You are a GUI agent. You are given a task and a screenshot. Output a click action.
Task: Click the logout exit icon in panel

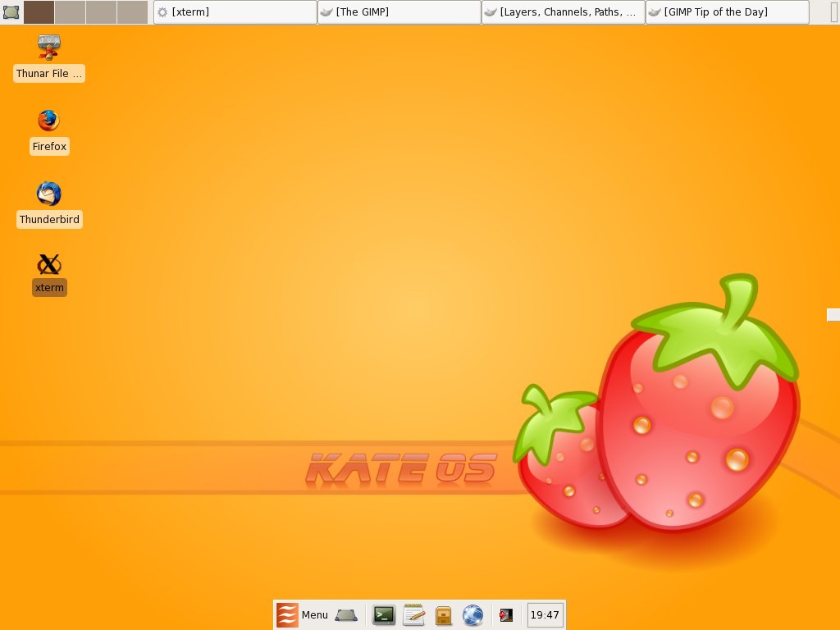506,615
